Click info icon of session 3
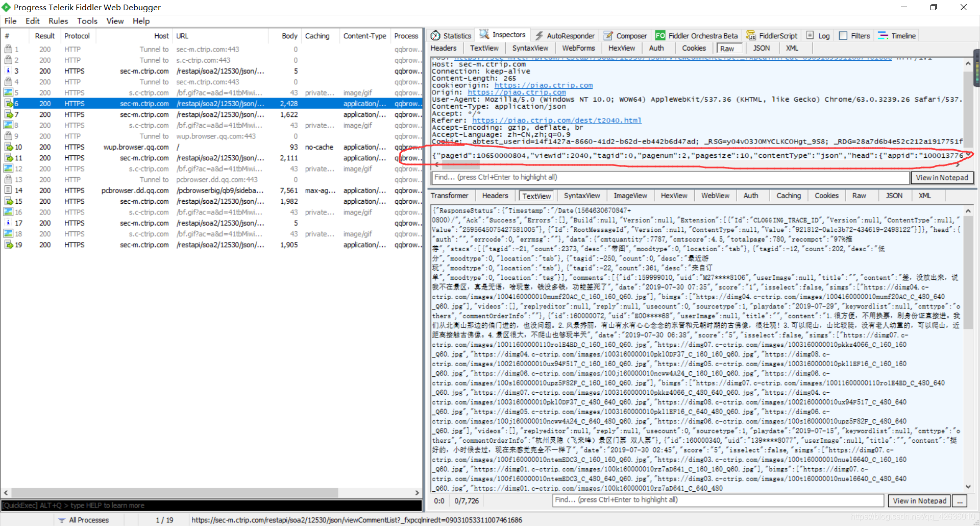The height and width of the screenshot is (526, 980). (x=8, y=71)
